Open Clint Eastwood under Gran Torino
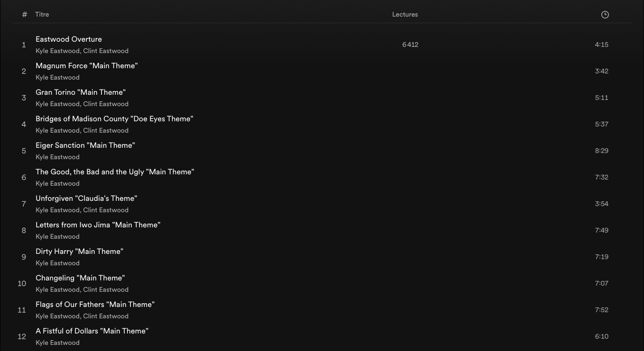 (x=106, y=104)
